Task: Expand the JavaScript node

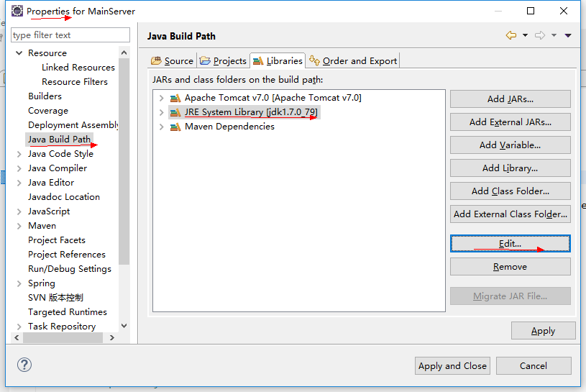Action: [19, 211]
